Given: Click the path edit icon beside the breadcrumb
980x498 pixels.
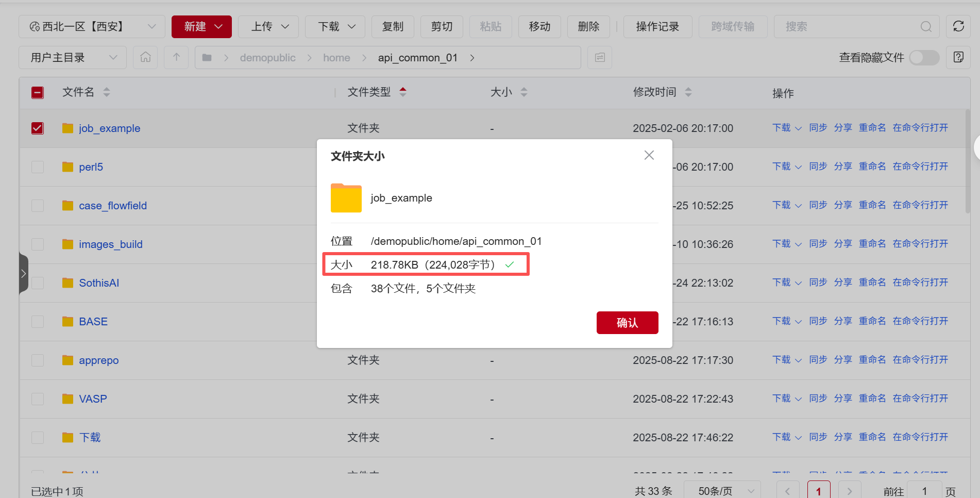Looking at the screenshot, I should (x=600, y=57).
